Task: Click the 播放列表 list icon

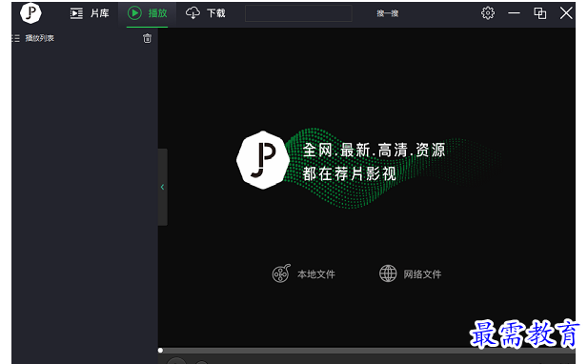Action: click(x=16, y=38)
